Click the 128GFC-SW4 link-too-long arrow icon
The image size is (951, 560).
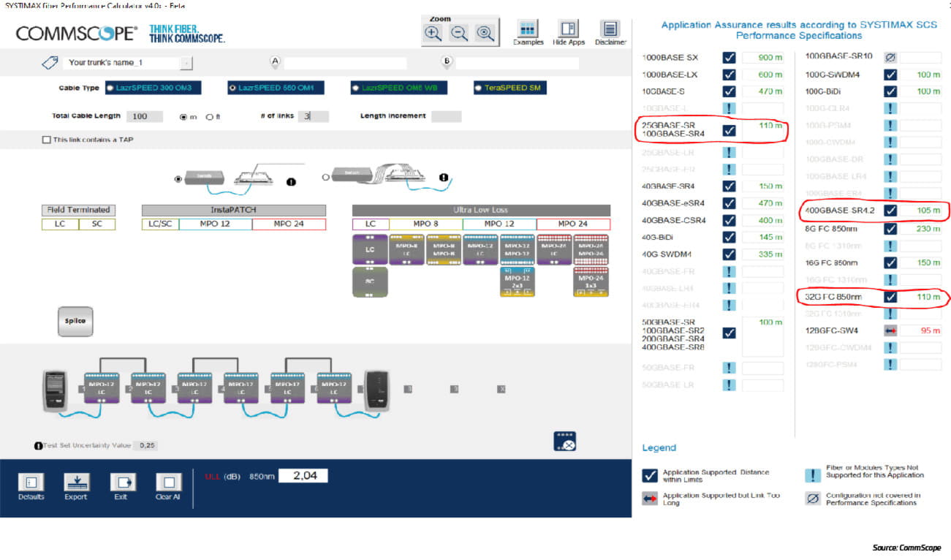tap(890, 330)
